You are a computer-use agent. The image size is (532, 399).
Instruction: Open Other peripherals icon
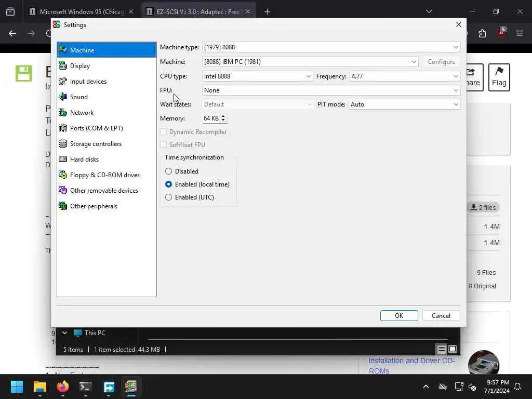pyautogui.click(x=63, y=206)
